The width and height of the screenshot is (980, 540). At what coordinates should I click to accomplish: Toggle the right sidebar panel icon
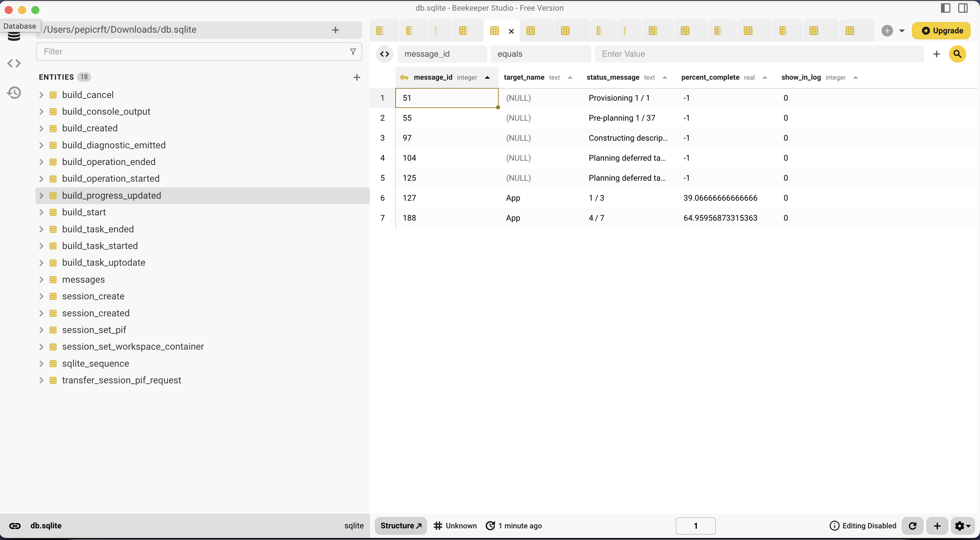pos(963,8)
